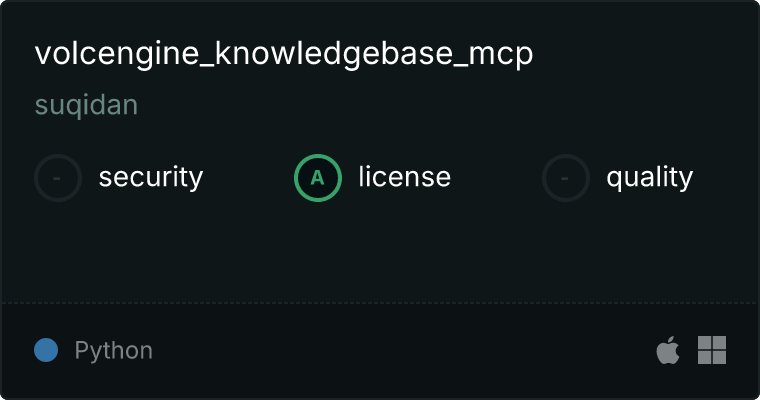Viewport: 760px width, 400px height.
Task: Click the security label text
Action: click(x=151, y=177)
